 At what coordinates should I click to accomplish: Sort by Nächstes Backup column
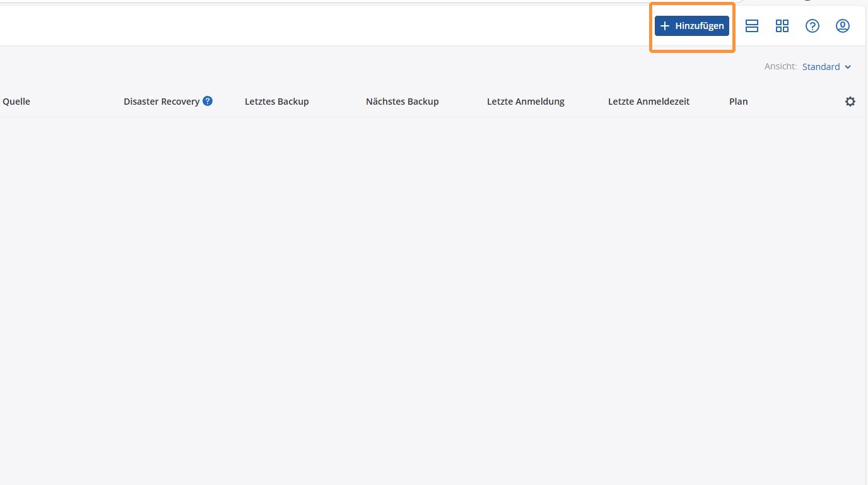pos(402,102)
